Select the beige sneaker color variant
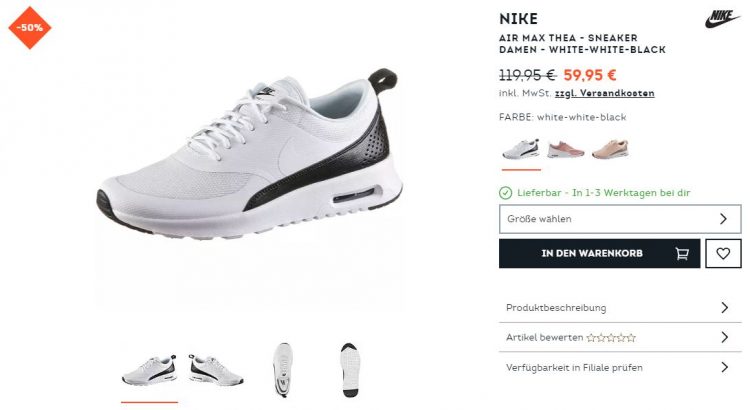Screen dimensions: 750x410 [610, 149]
